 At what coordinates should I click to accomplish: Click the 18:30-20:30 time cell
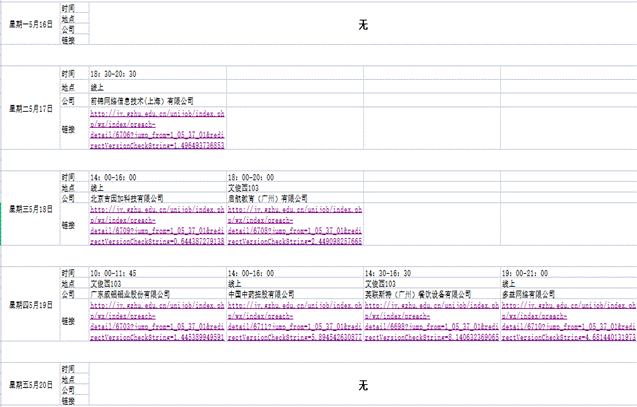point(155,74)
